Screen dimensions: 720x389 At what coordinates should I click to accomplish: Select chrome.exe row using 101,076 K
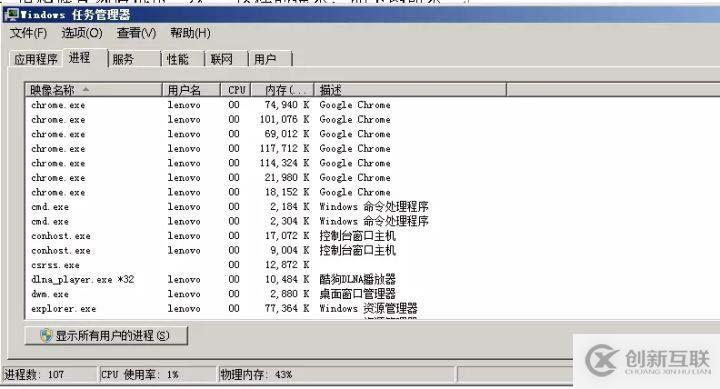373,119
